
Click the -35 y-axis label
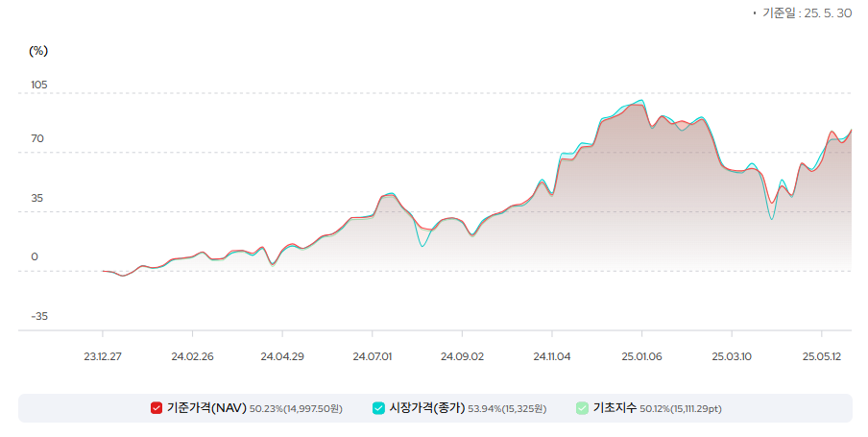pyautogui.click(x=39, y=316)
